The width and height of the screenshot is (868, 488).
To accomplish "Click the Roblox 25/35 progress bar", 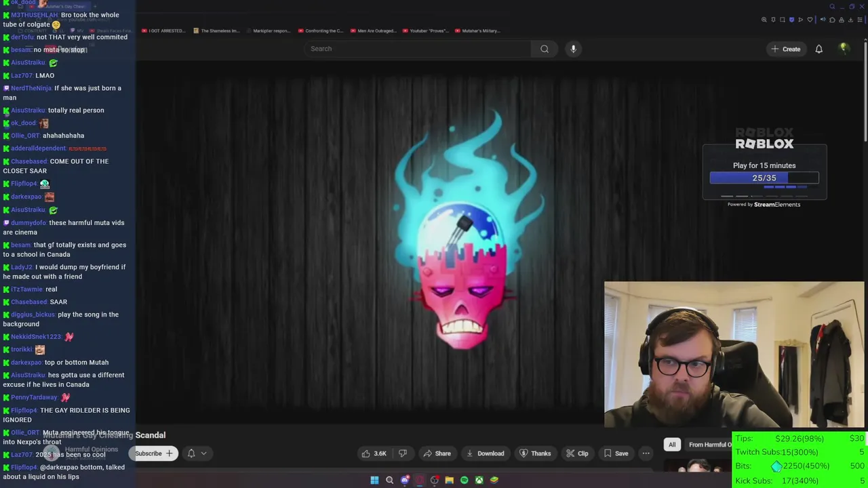I will pos(764,178).
